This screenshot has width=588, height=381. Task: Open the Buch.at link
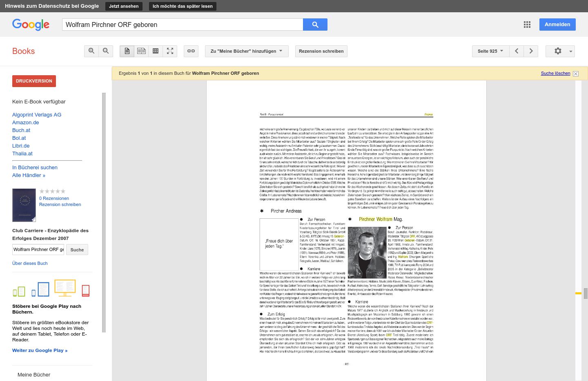21,130
